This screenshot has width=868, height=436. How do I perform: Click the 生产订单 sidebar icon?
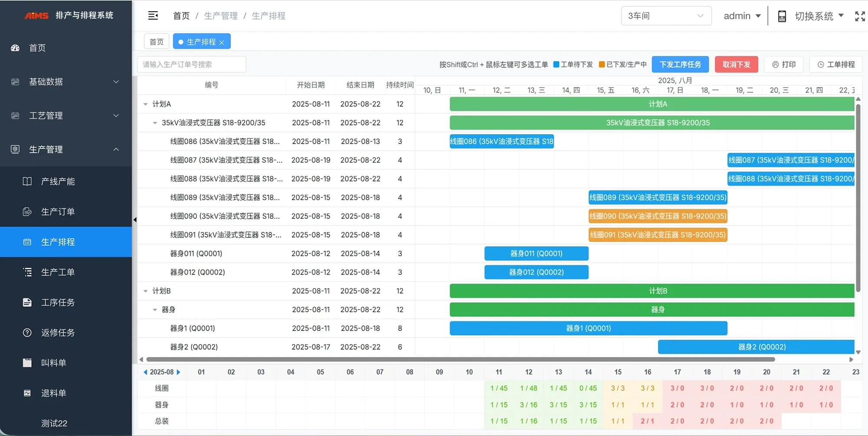click(x=27, y=212)
